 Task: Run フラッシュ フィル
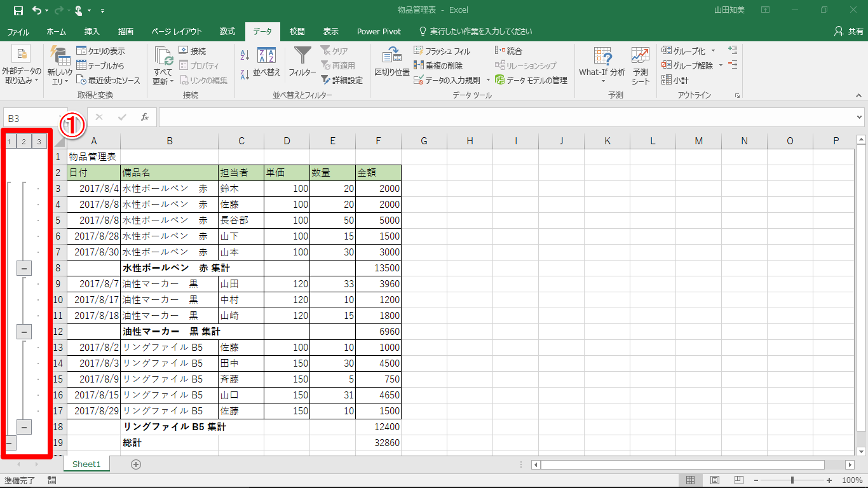click(442, 51)
